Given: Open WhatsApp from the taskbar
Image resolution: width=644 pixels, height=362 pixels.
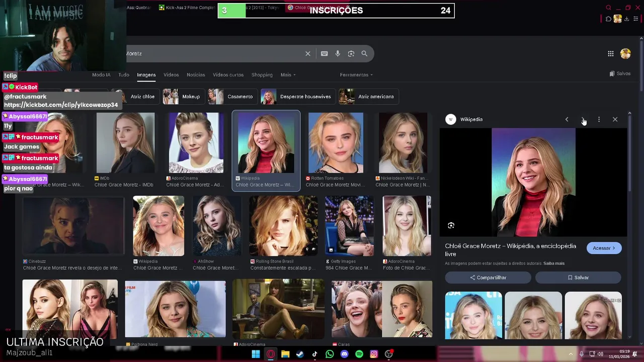Looking at the screenshot, I should pos(330,354).
